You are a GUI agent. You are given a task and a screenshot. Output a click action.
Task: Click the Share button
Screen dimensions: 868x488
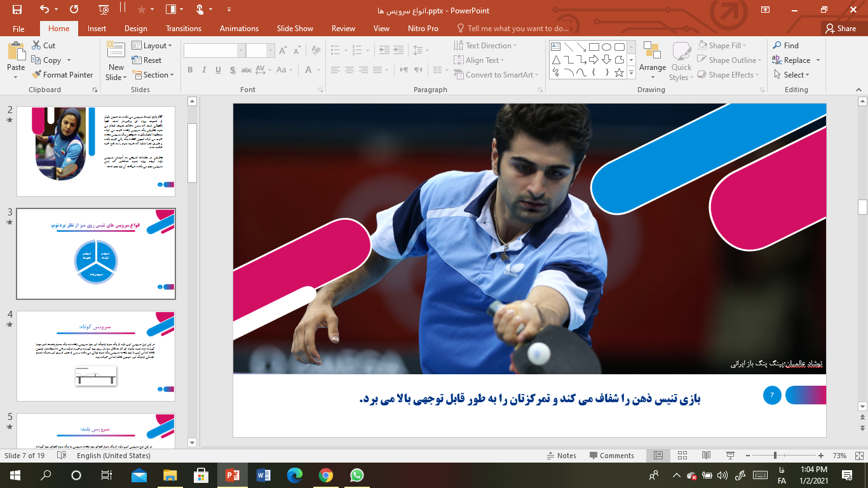840,29
